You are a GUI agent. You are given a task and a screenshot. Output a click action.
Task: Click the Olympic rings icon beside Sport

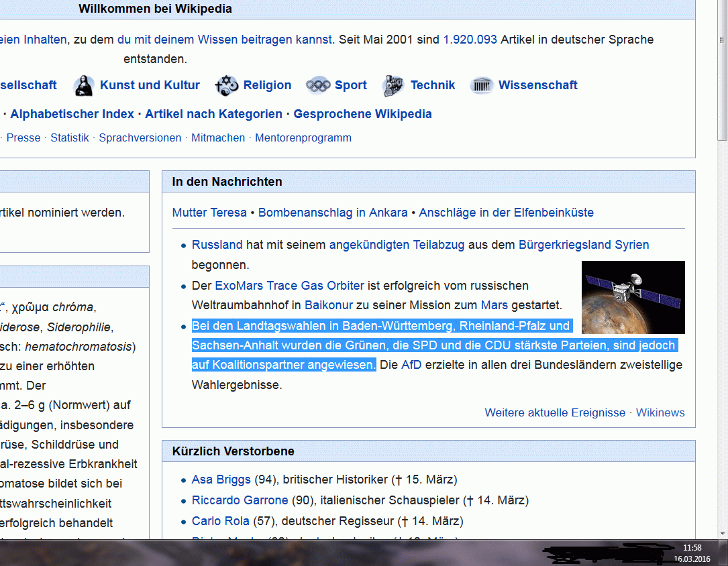click(x=318, y=86)
